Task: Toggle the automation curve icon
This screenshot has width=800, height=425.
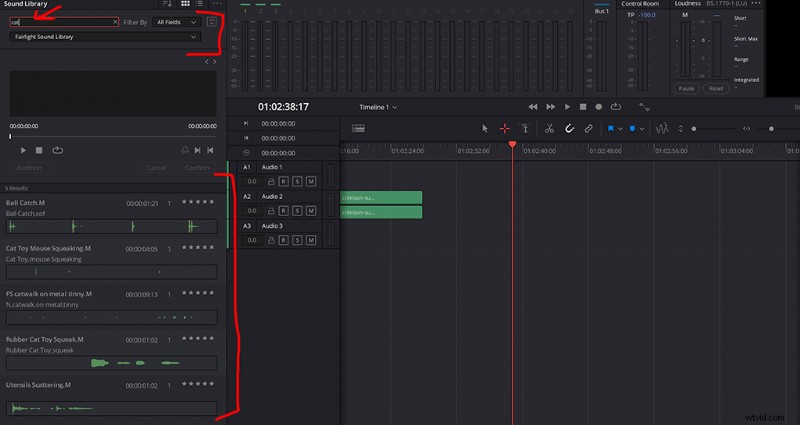Action: pyautogui.click(x=644, y=107)
